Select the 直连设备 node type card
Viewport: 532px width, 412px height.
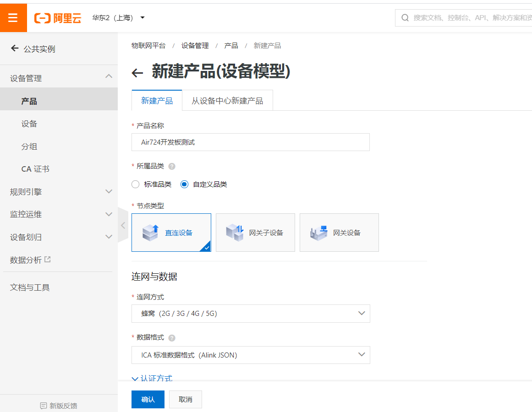click(171, 232)
